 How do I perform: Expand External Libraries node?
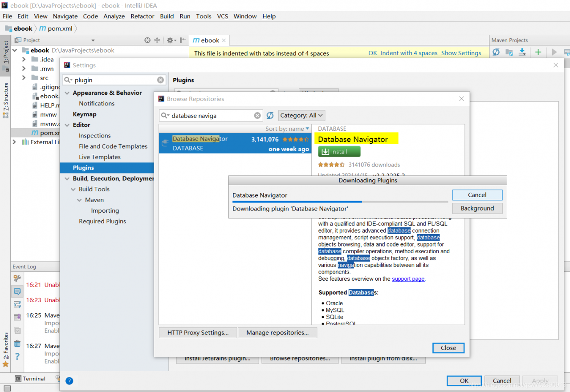pyautogui.click(x=14, y=142)
